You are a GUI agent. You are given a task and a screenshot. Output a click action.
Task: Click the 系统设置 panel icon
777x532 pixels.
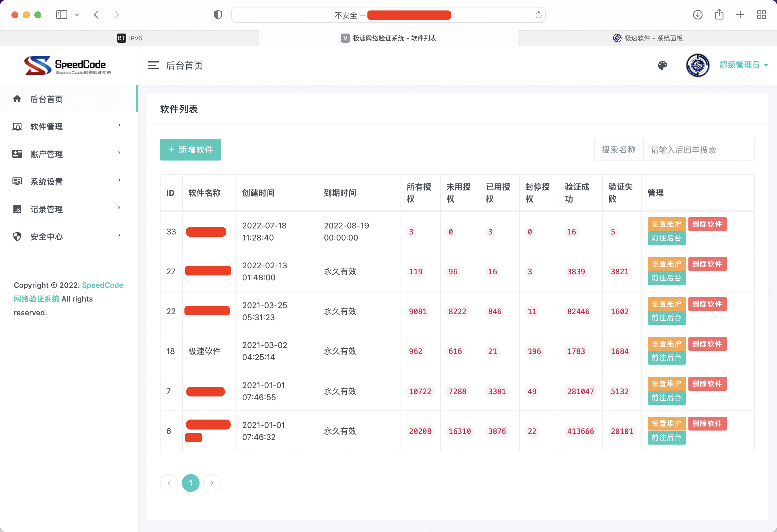[17, 181]
